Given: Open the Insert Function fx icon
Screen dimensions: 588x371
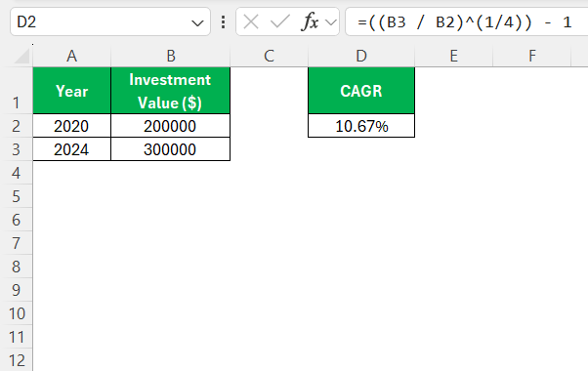Looking at the screenshot, I should (x=310, y=21).
